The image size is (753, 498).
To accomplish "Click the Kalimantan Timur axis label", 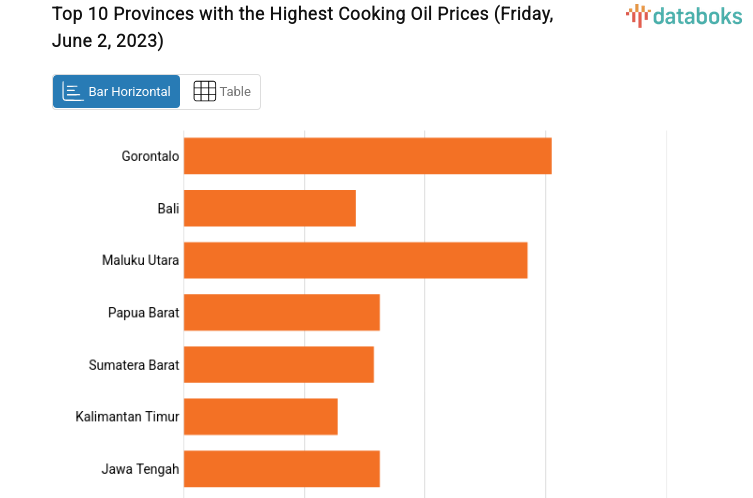I will [127, 416].
